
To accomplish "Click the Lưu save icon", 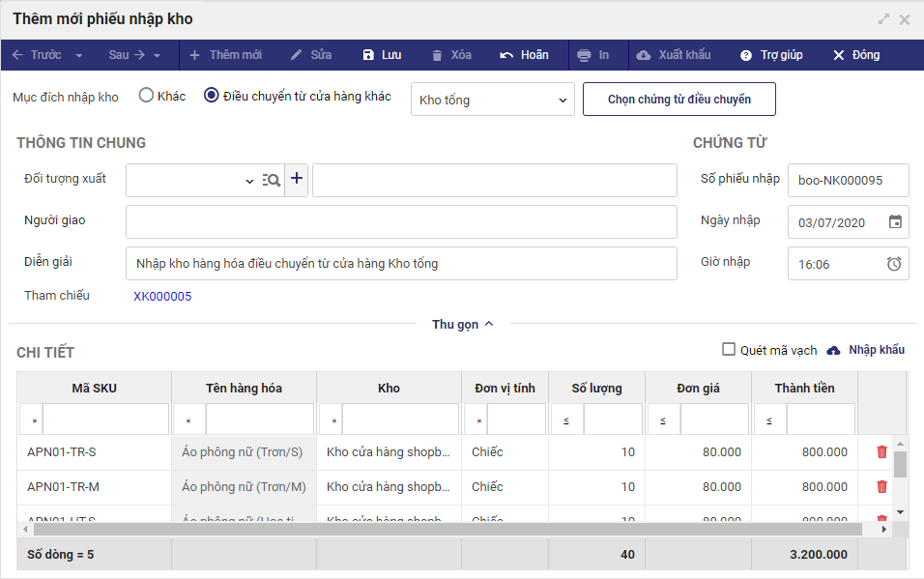I will (x=368, y=55).
